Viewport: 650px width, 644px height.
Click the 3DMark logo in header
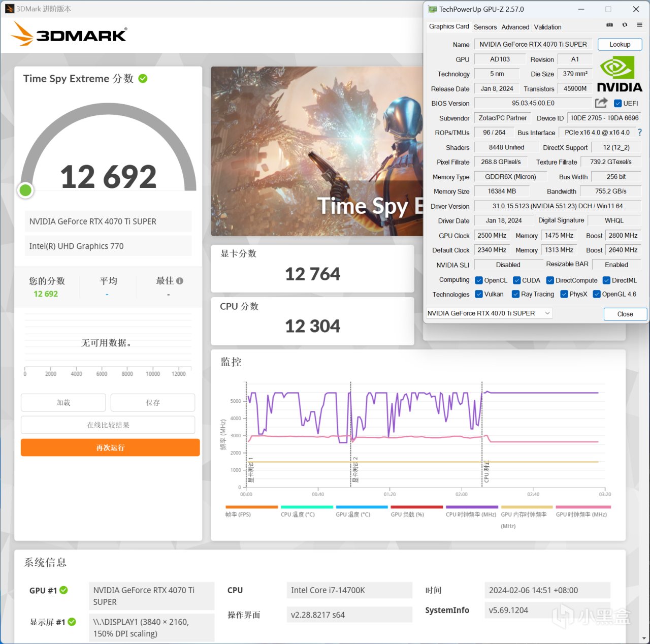tap(69, 34)
